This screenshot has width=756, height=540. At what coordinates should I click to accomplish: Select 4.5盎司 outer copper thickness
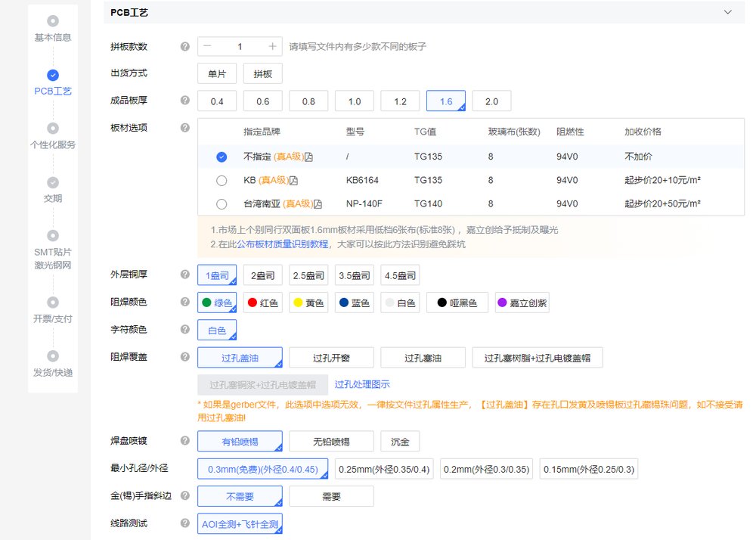pos(400,275)
